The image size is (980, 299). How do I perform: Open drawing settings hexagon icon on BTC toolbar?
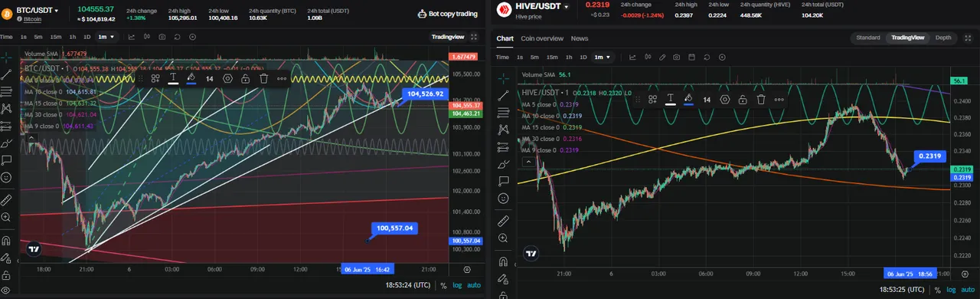pos(227,78)
